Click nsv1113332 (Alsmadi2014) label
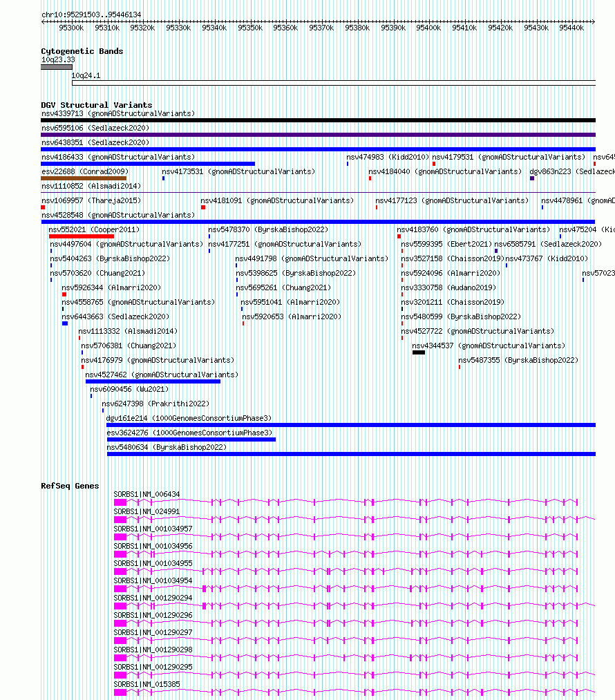Viewport: 615px width, 700px height. coord(128,331)
